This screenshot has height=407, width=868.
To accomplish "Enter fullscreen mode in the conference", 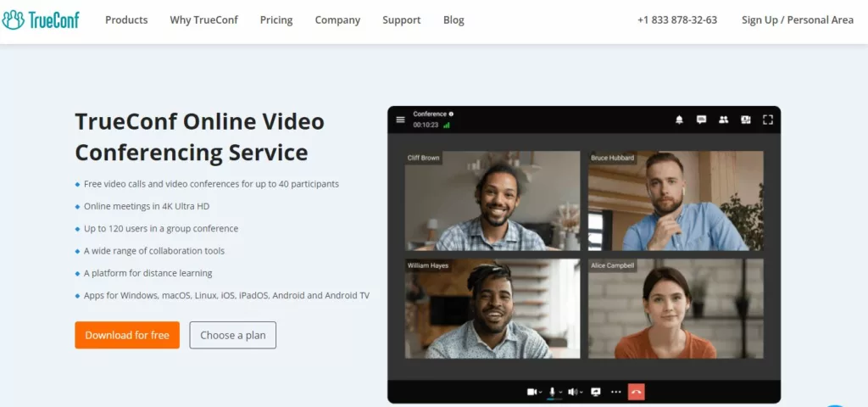I will coord(768,120).
